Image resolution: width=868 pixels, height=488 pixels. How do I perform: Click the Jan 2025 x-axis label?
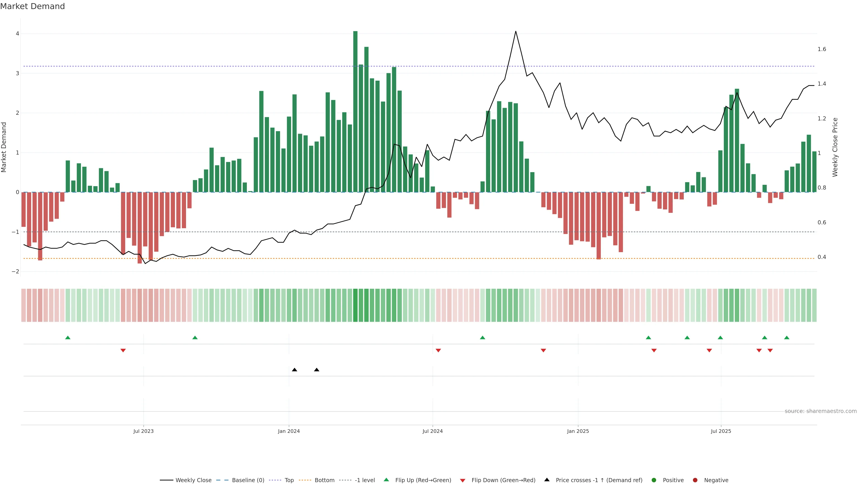tap(578, 432)
